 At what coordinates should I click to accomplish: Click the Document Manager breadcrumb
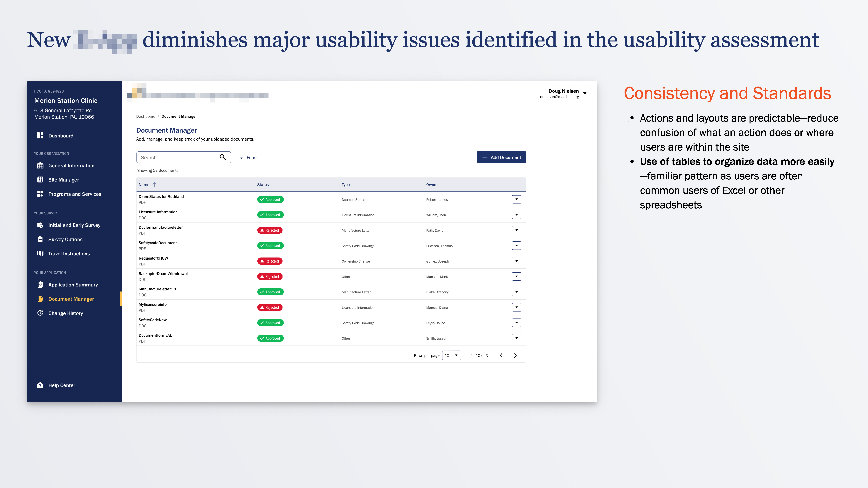tap(179, 116)
